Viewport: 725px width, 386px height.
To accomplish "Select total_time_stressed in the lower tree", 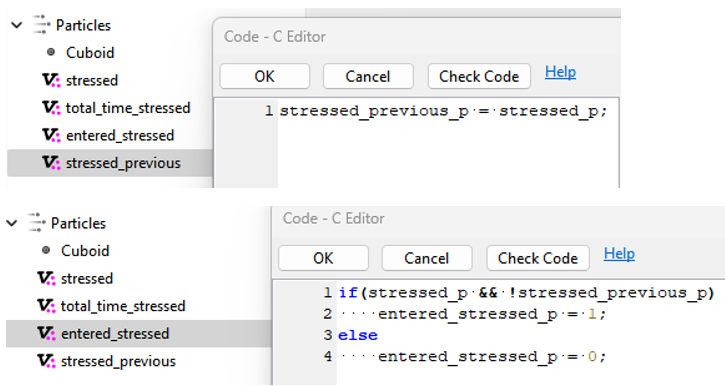I will pyautogui.click(x=123, y=306).
